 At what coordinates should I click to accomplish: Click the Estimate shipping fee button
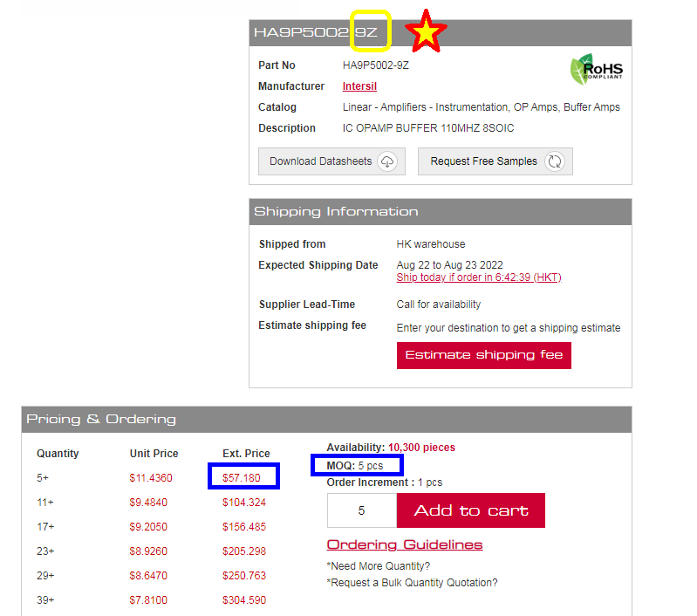484,355
